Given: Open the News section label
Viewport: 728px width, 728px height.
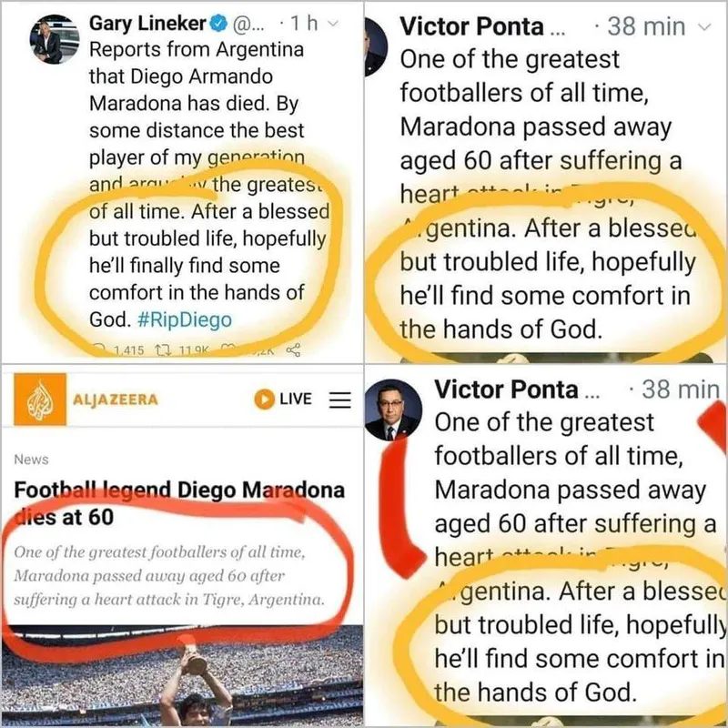Looking at the screenshot, I should pyautogui.click(x=32, y=460).
